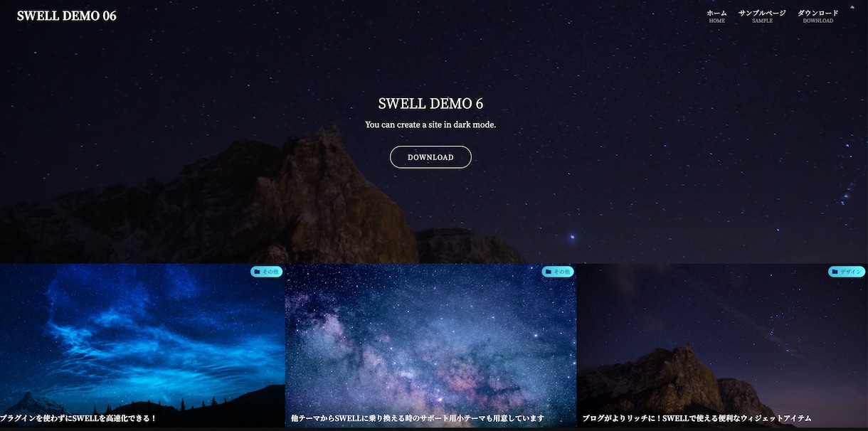This screenshot has width=868, height=431.
Task: Click the SWELL DEMO 6 hero heading
Action: pos(430,103)
